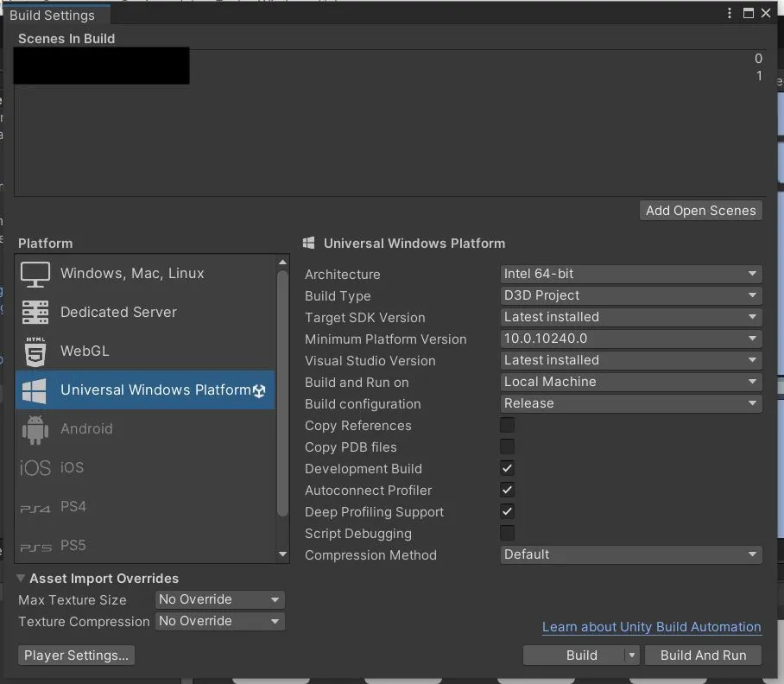Uncheck Development Build
The image size is (784, 684).
coord(507,468)
